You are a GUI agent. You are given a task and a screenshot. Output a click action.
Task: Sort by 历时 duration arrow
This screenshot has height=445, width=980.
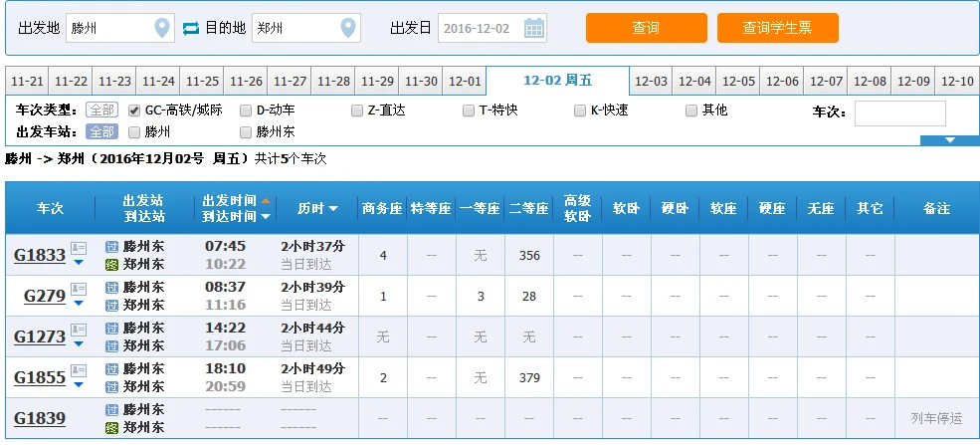click(332, 209)
